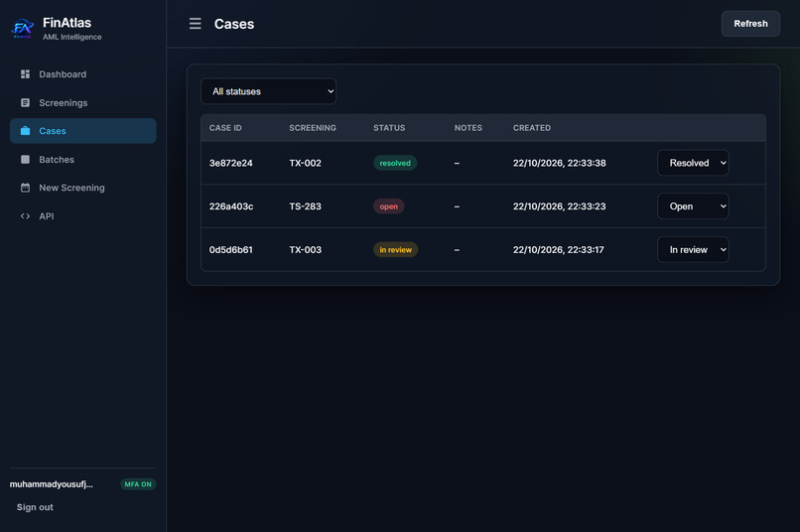Click the MFA ON badge
Image resolution: width=800 pixels, height=532 pixels.
138,484
